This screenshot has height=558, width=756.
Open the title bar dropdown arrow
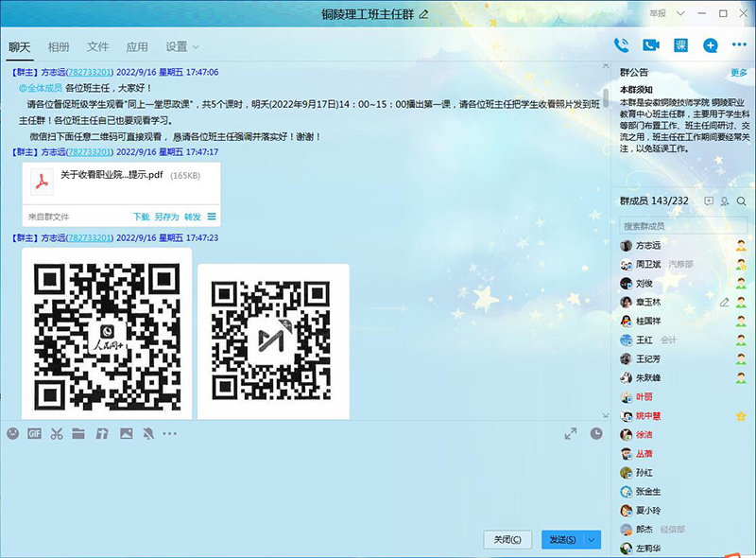click(x=680, y=13)
